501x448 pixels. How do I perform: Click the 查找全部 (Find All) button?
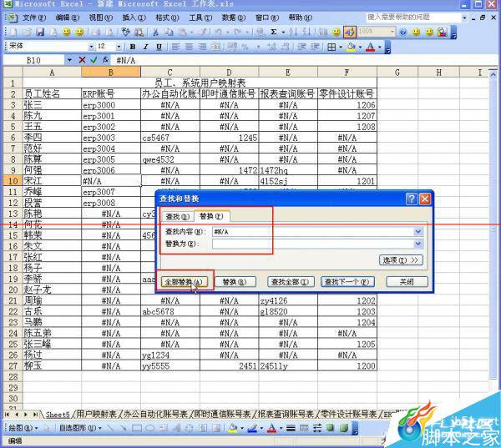click(x=291, y=282)
